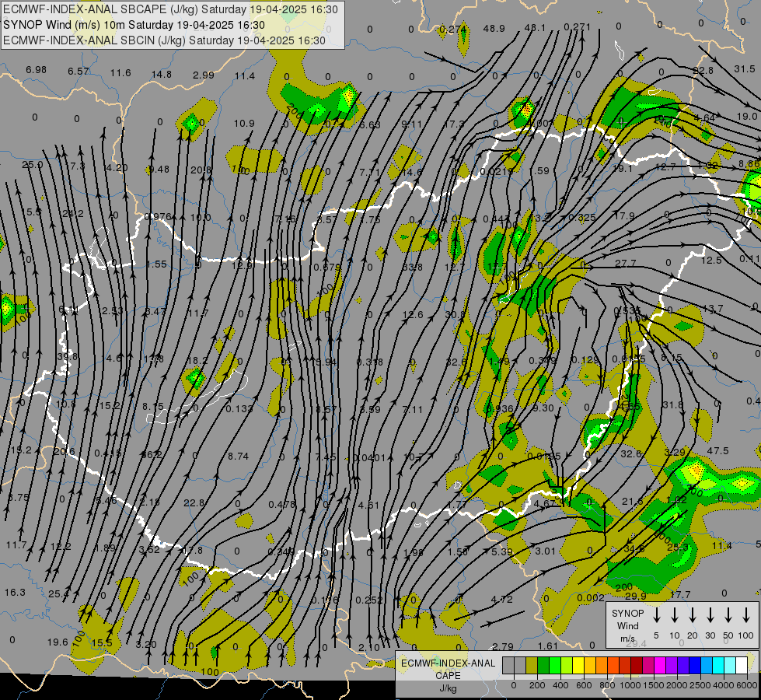Screen dimensions: 761x700
Task: Pick the olive swatch in the CAPE colorbar
Action: (x=532, y=665)
